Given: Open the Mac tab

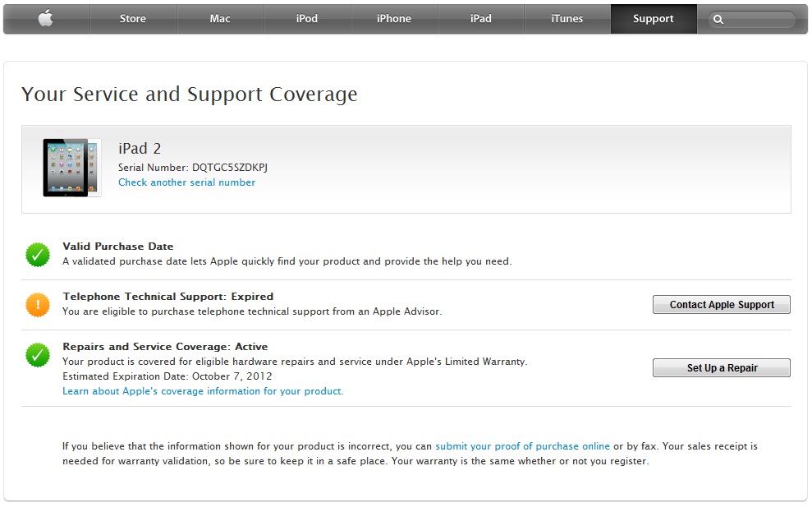Looking at the screenshot, I should coord(220,19).
